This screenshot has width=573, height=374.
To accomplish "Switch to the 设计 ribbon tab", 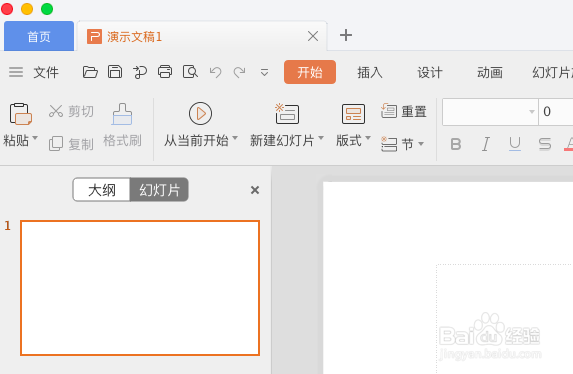I will pyautogui.click(x=430, y=72).
